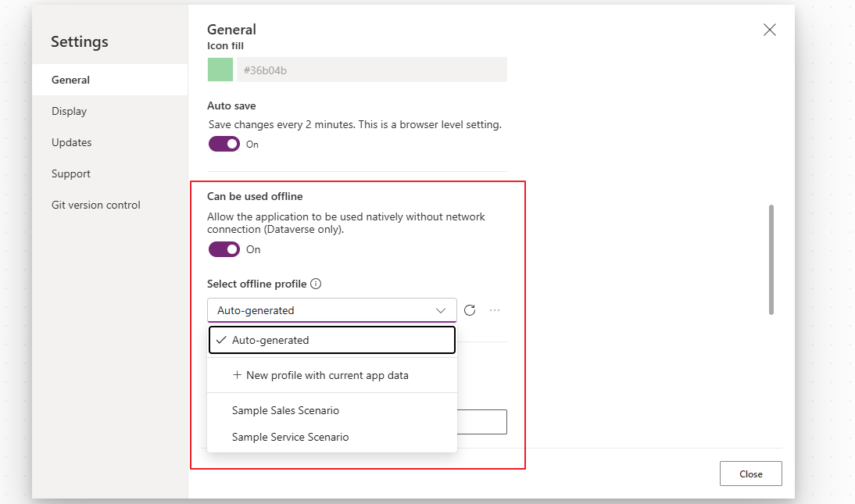Screen dimensions: 855x504
Task: Create New profile with current app data
Action: [327, 375]
